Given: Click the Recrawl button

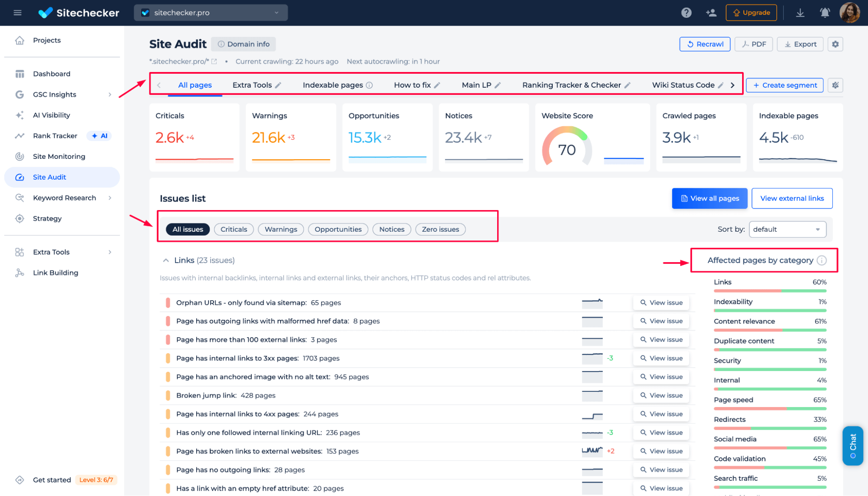Looking at the screenshot, I should (x=705, y=44).
